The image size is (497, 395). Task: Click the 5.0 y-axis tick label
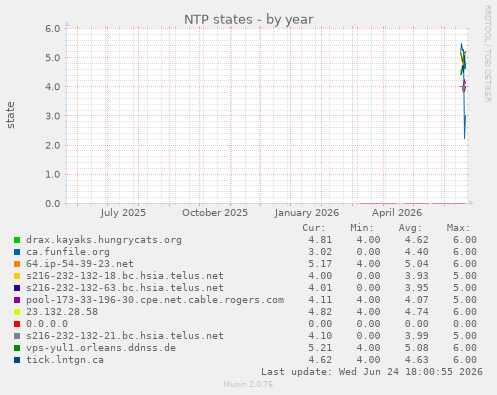[x=53, y=58]
